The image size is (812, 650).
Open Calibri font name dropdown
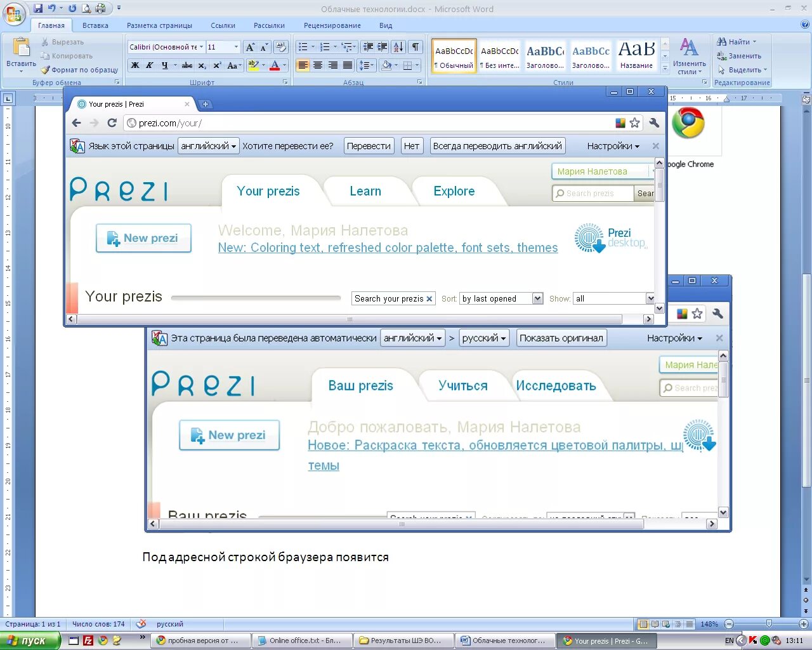coord(202,47)
